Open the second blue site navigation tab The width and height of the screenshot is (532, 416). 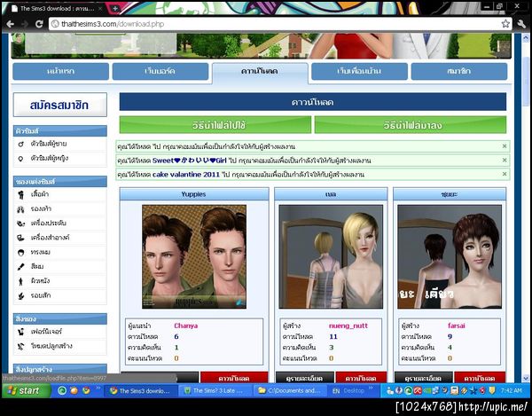click(x=160, y=71)
